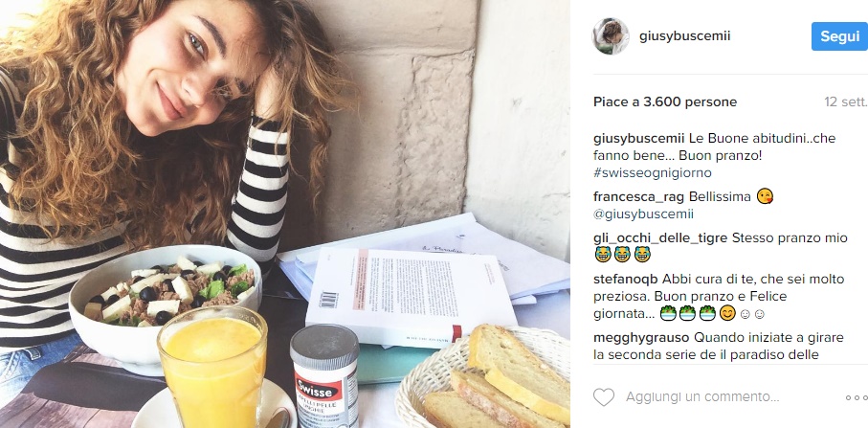
Task: Open giusybuscemii profile avatar
Action: click(x=611, y=36)
